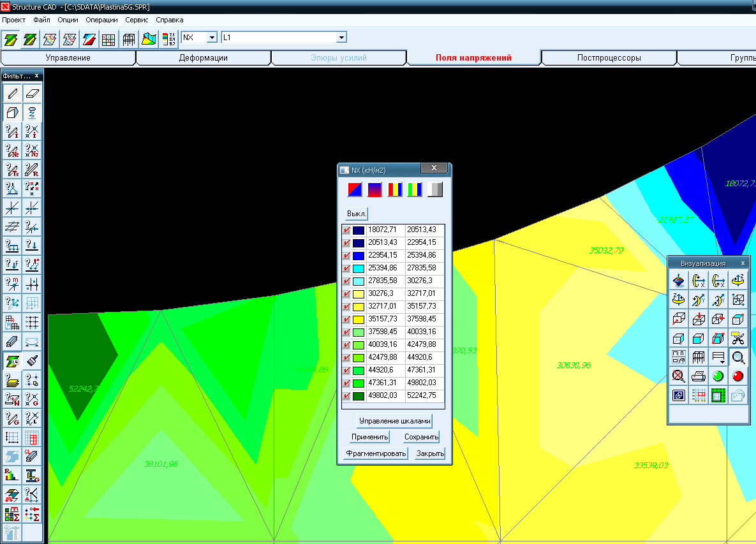Click the four-views projection layout icon
756x544 pixels.
click(678, 357)
